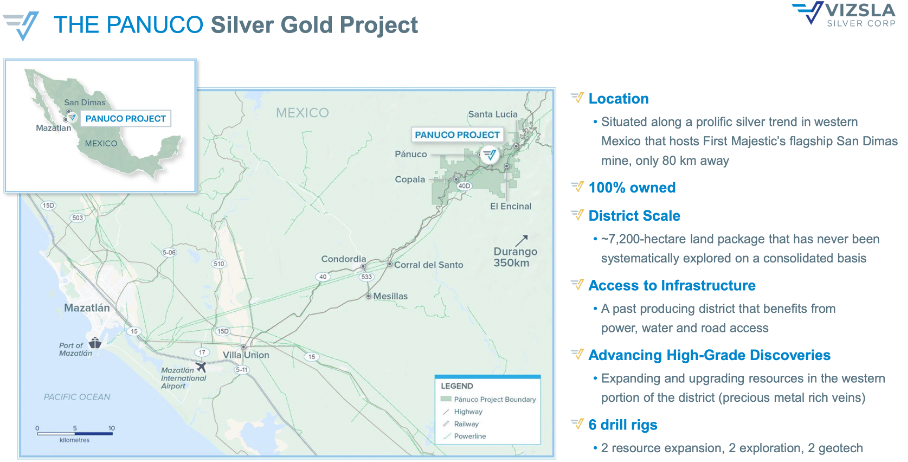The height and width of the screenshot is (462, 908).
Task: Click the checkmark logo beside the slide title
Action: [x=21, y=25]
